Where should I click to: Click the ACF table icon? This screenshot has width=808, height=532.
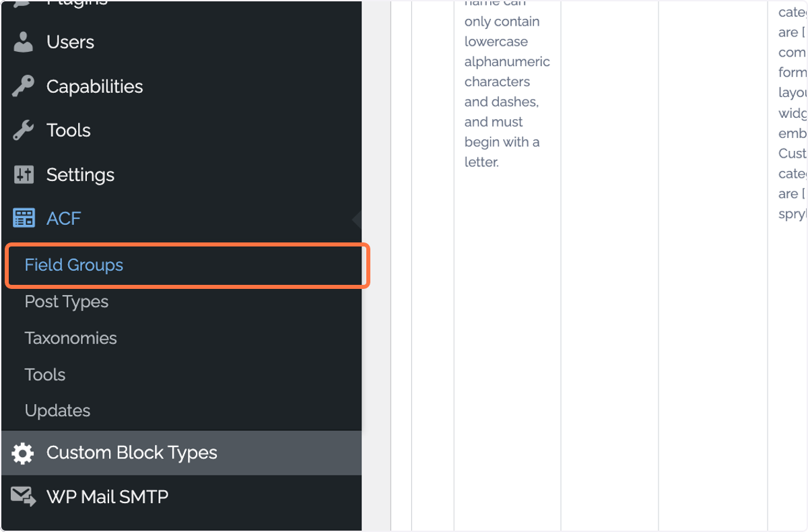24,218
